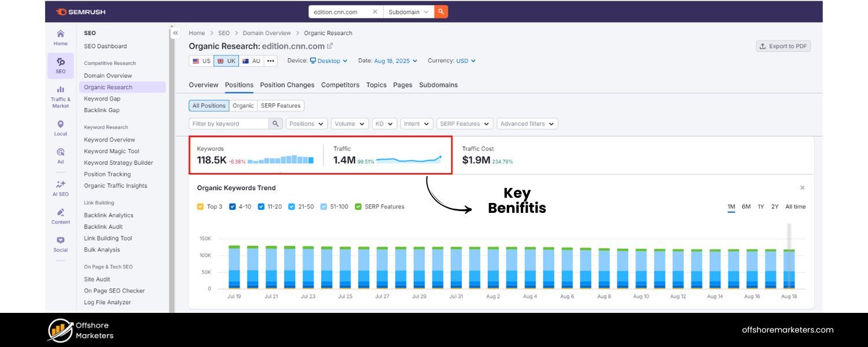Screen dimensions: 868x347
Task: Open Traffic & Market from the sidebar
Action: (60, 95)
